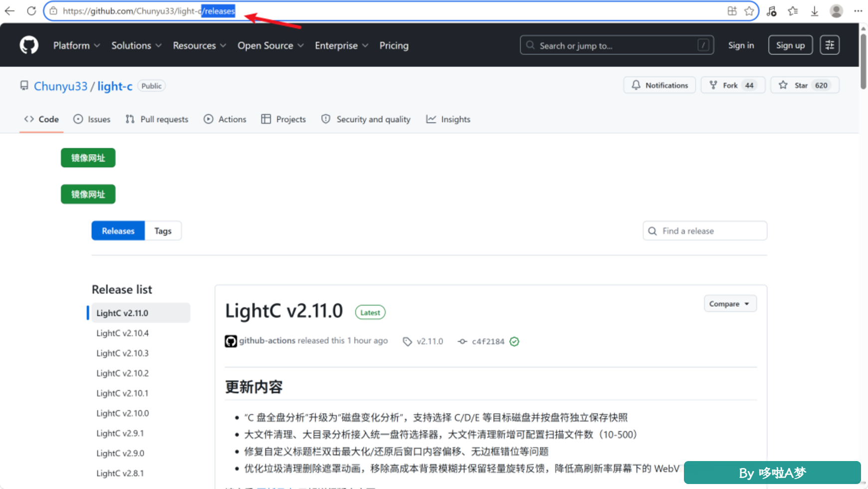Click the music note extension icon
The height and width of the screenshot is (489, 868).
772,11
